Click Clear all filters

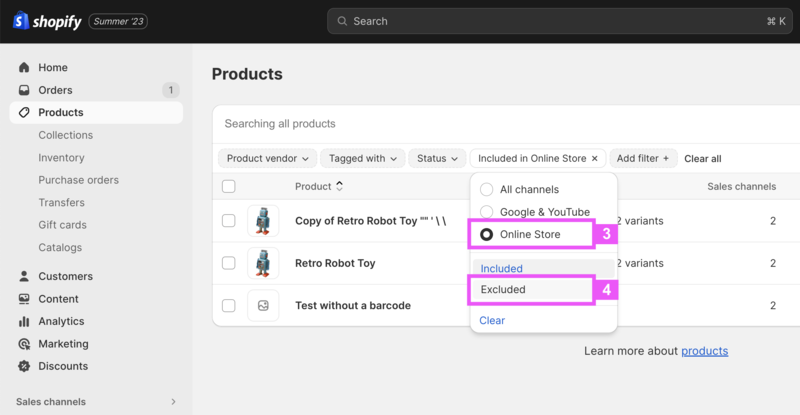click(703, 159)
